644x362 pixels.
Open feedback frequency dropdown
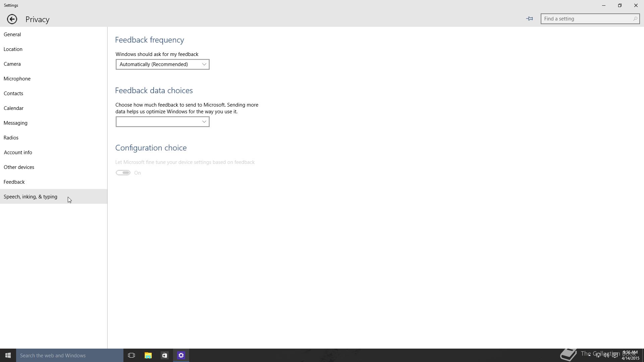tap(163, 64)
